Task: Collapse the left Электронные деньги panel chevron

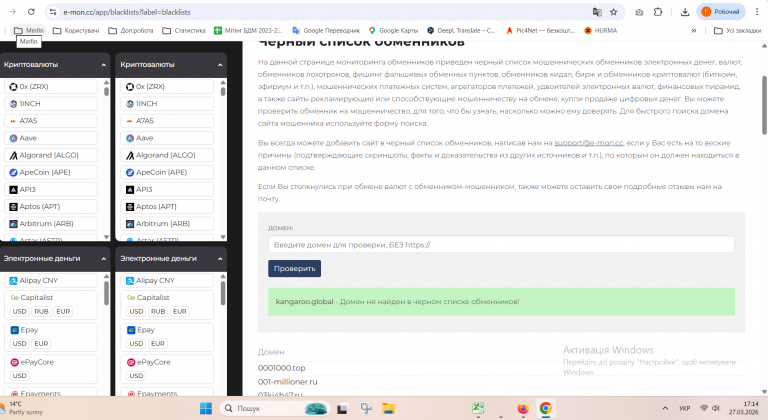Action: 103,259
